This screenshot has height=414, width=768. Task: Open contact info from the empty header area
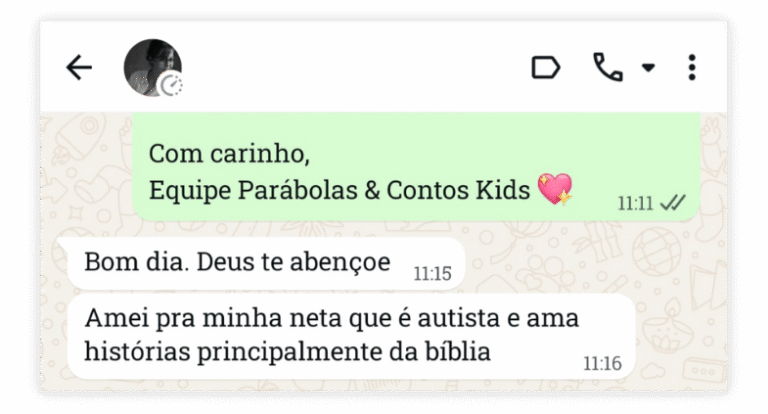[x=353, y=68]
